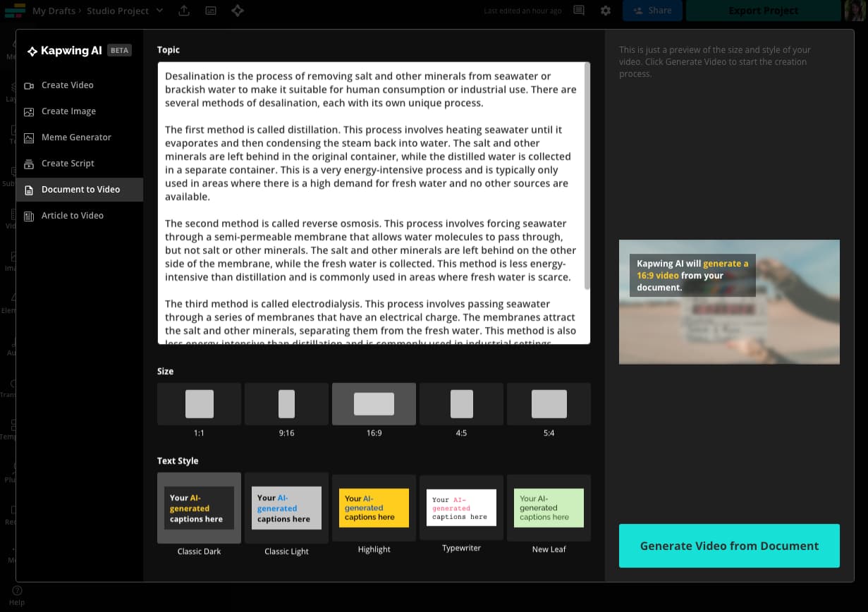Screen dimensions: 868x612
Task: Click the user profile avatar
Action: [x=855, y=11]
